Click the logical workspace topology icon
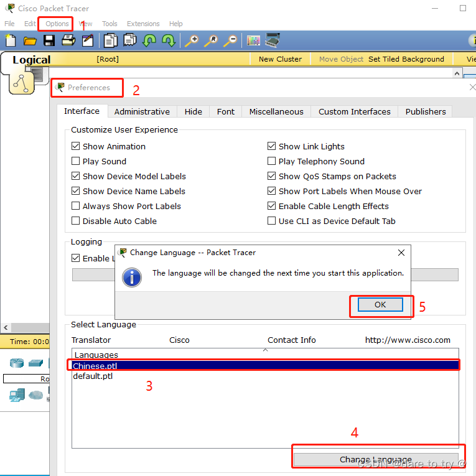The height and width of the screenshot is (476, 476). coord(21,83)
